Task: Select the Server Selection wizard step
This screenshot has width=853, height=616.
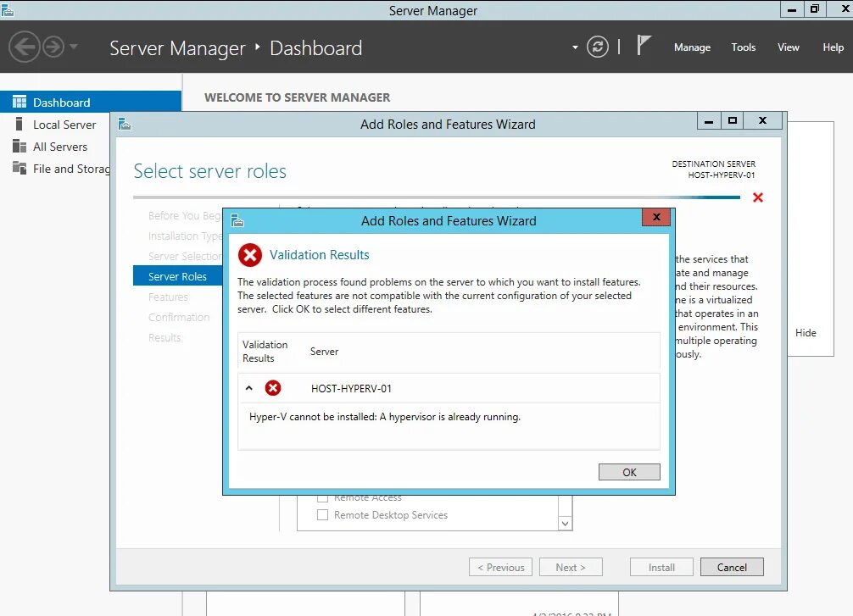Action: click(185, 256)
